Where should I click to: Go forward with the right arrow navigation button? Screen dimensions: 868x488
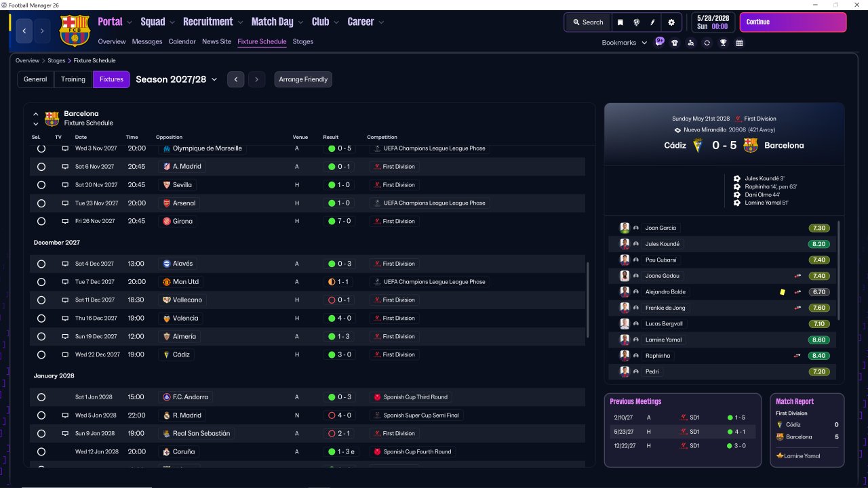pyautogui.click(x=42, y=30)
